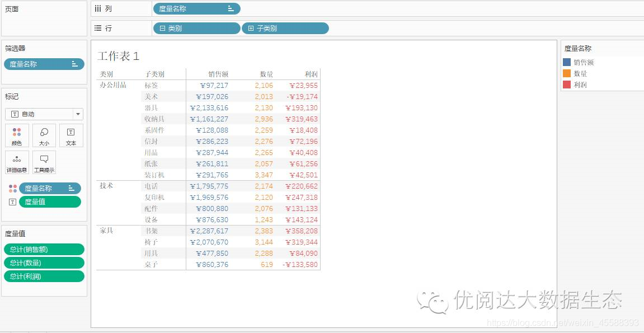Screen dimensions: 644x333
Task: Click the quantity value 3,347
Action: point(264,175)
